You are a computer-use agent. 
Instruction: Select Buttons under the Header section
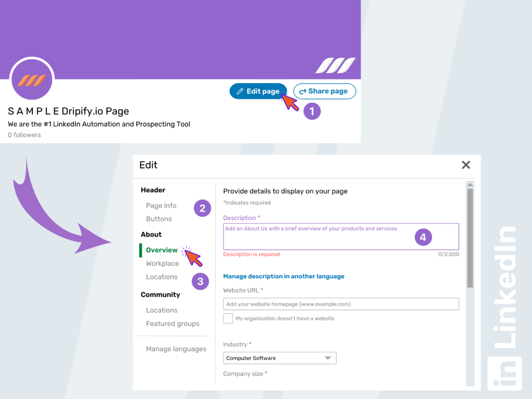pyautogui.click(x=158, y=219)
